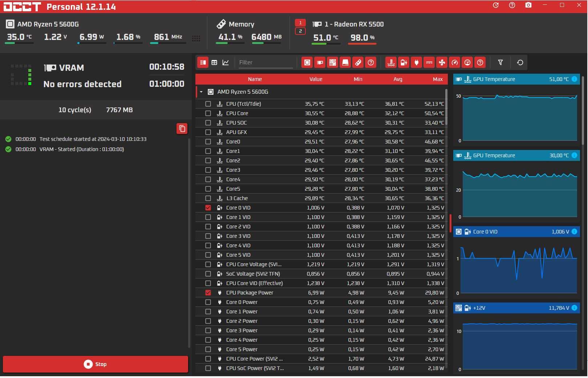
Task: Enable the CPU Core temperature checkbox
Action: (208, 113)
